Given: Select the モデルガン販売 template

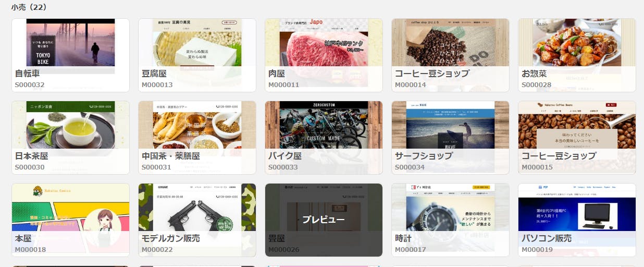Looking at the screenshot, I should (197, 220).
